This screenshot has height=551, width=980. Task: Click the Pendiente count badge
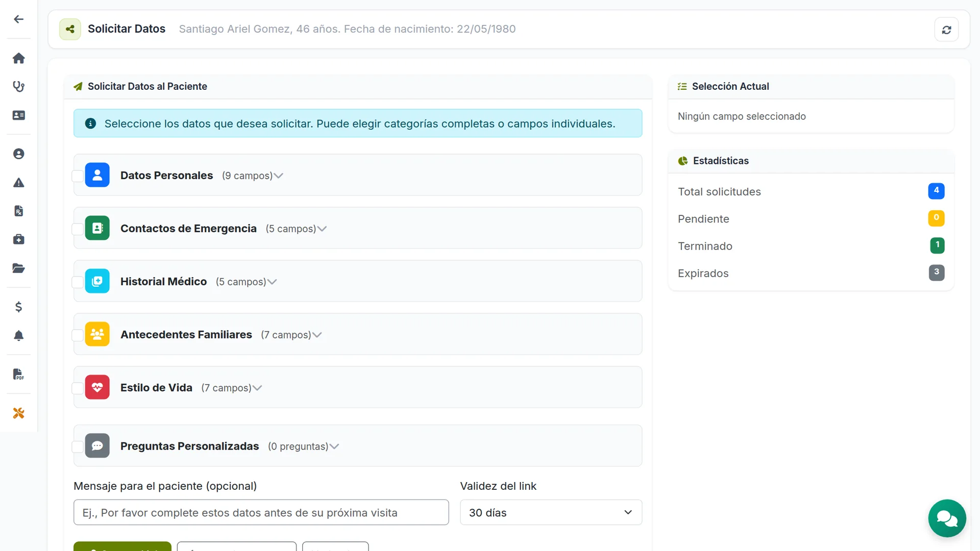pyautogui.click(x=936, y=218)
